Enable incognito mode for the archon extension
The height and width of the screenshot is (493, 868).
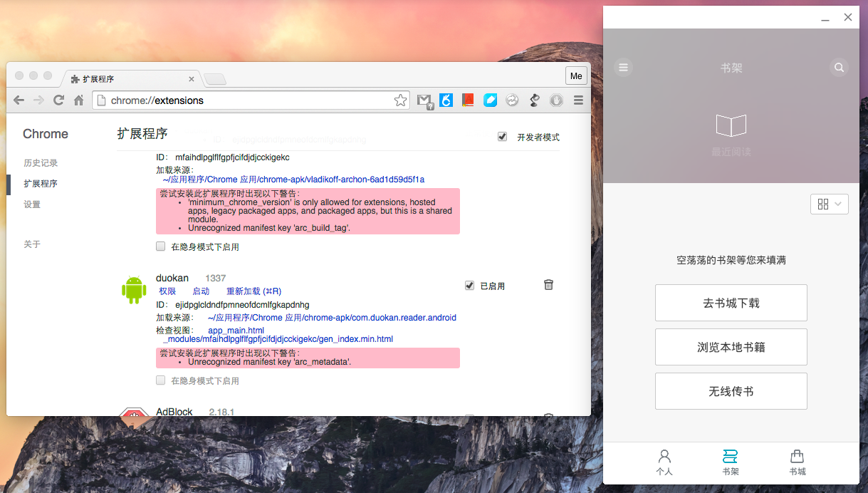tap(161, 246)
